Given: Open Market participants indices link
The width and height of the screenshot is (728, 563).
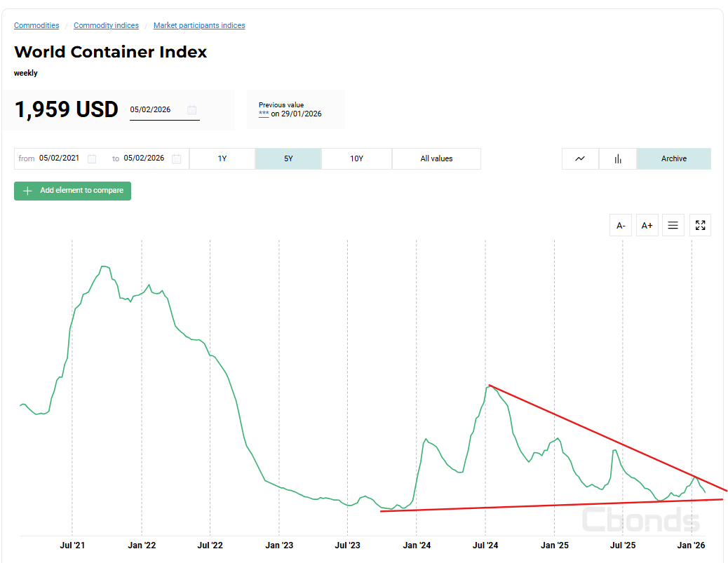Looking at the screenshot, I should pos(199,26).
